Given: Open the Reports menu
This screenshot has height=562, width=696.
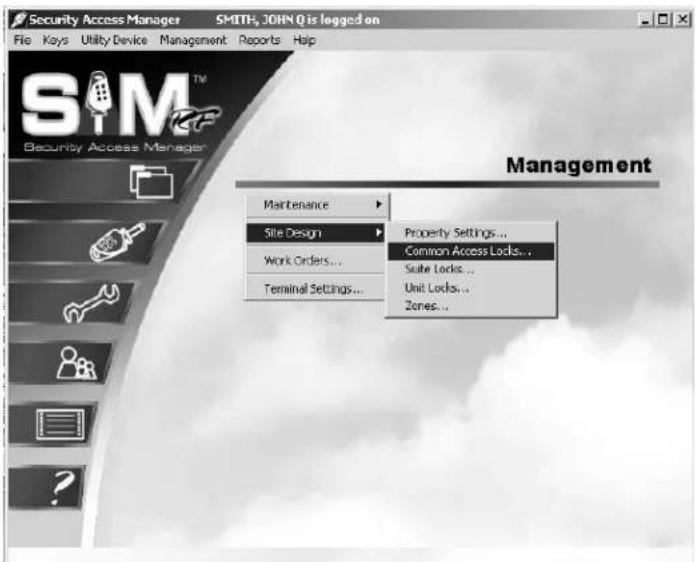Looking at the screenshot, I should click(x=259, y=40).
